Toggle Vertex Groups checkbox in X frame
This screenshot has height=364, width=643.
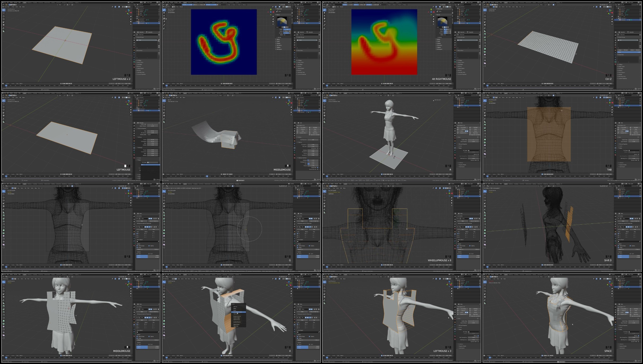tap(298, 336)
